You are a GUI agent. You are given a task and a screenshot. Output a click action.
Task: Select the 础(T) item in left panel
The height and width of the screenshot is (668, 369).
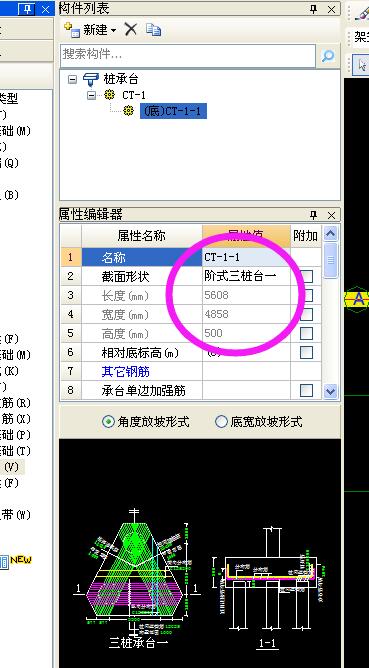click(x=15, y=451)
